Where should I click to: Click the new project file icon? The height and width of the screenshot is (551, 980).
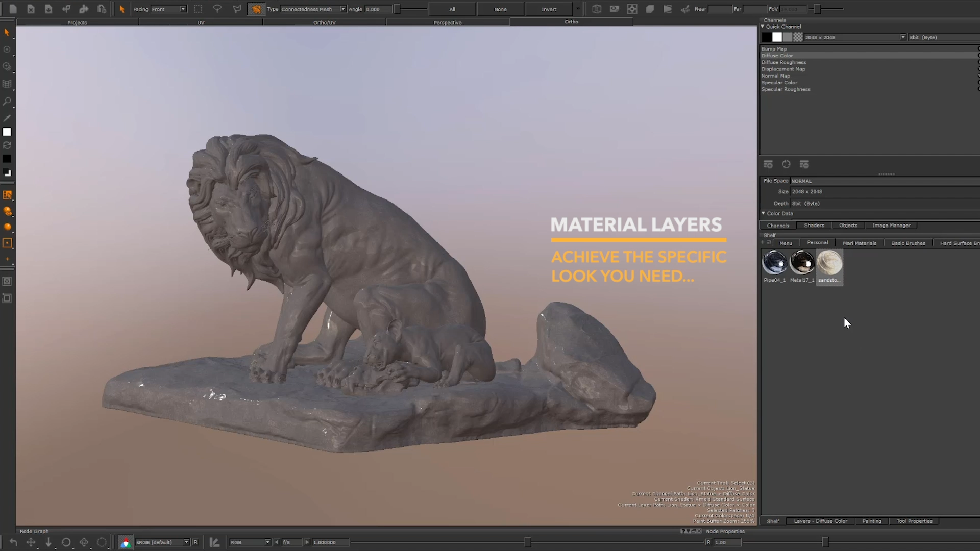click(13, 9)
